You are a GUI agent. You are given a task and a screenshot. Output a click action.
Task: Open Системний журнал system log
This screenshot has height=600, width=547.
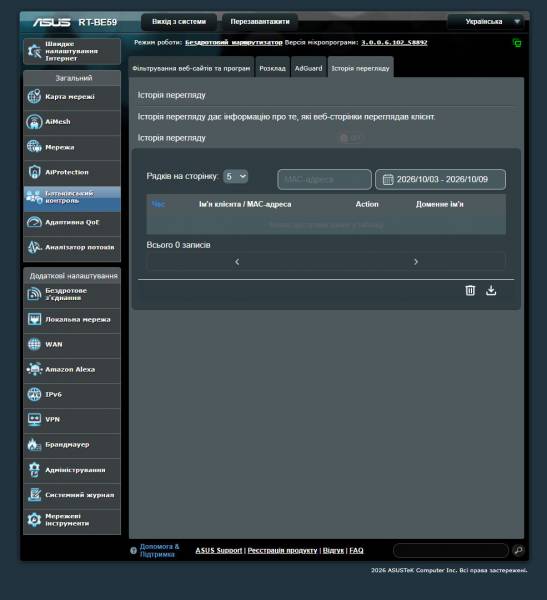pyautogui.click(x=72, y=495)
